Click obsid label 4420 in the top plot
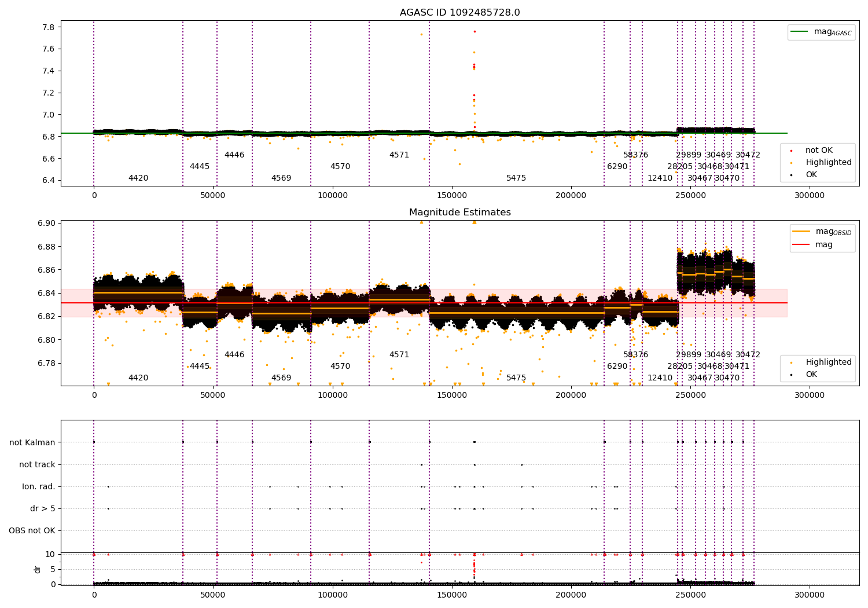Screen dimensions: 868x608 pos(138,178)
